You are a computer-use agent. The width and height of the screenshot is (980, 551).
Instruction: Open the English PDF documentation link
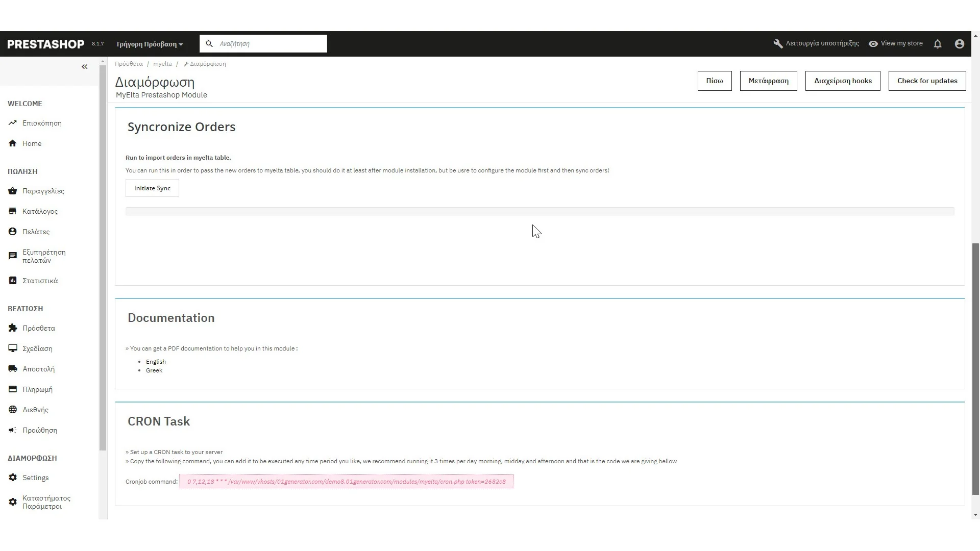click(156, 362)
